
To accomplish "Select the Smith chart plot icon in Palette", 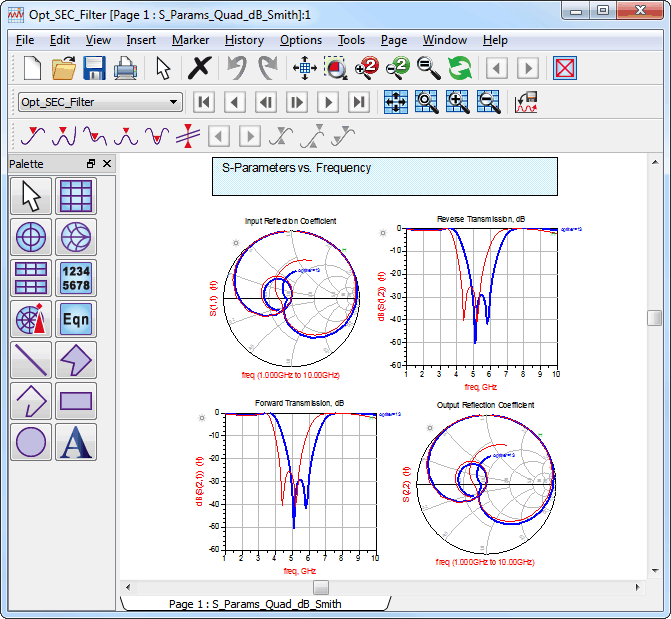I will 76,237.
